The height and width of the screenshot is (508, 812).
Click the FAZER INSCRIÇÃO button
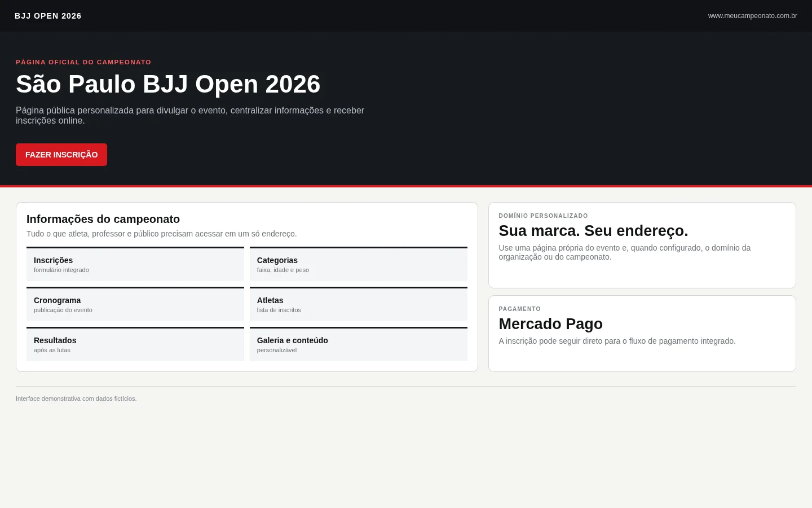[61, 155]
